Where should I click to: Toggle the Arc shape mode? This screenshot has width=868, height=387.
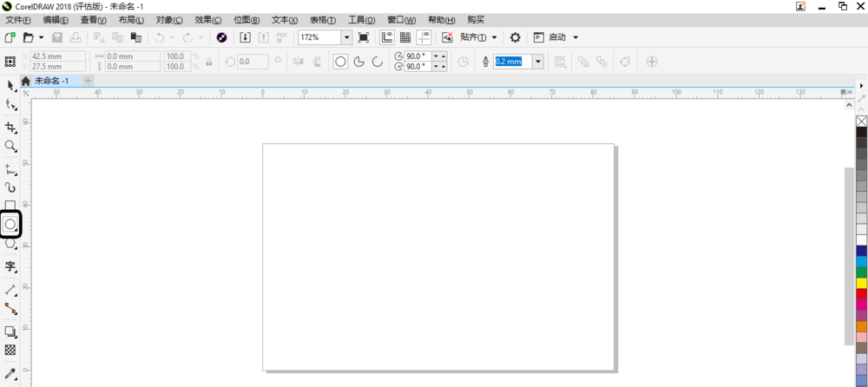(x=377, y=62)
